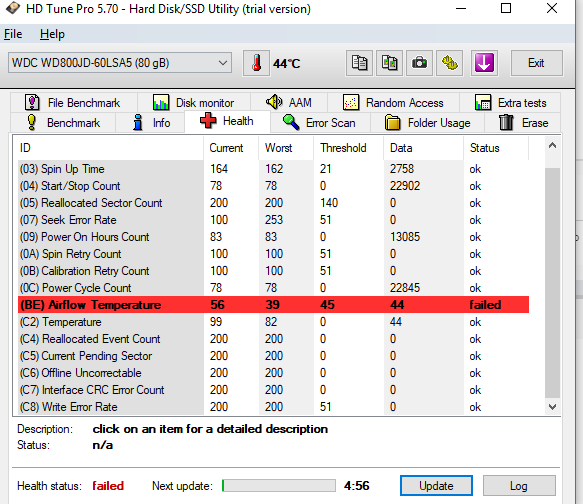Switch to the AAM tab
The image size is (583, 504).
point(289,103)
